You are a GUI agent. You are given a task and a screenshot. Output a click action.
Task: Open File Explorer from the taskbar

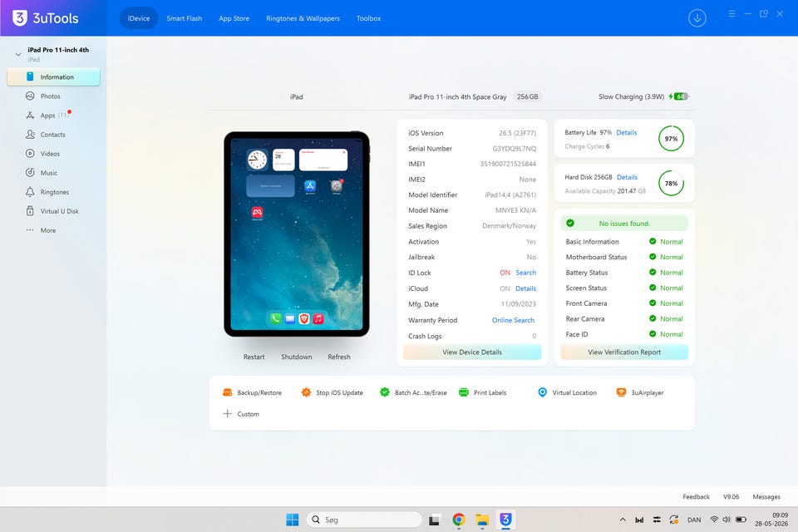(x=482, y=520)
